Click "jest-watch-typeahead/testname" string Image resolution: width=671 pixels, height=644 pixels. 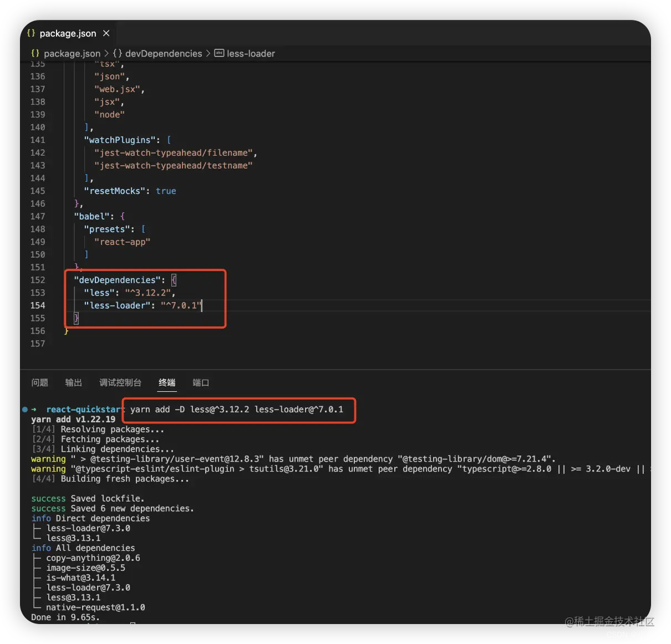tap(174, 165)
